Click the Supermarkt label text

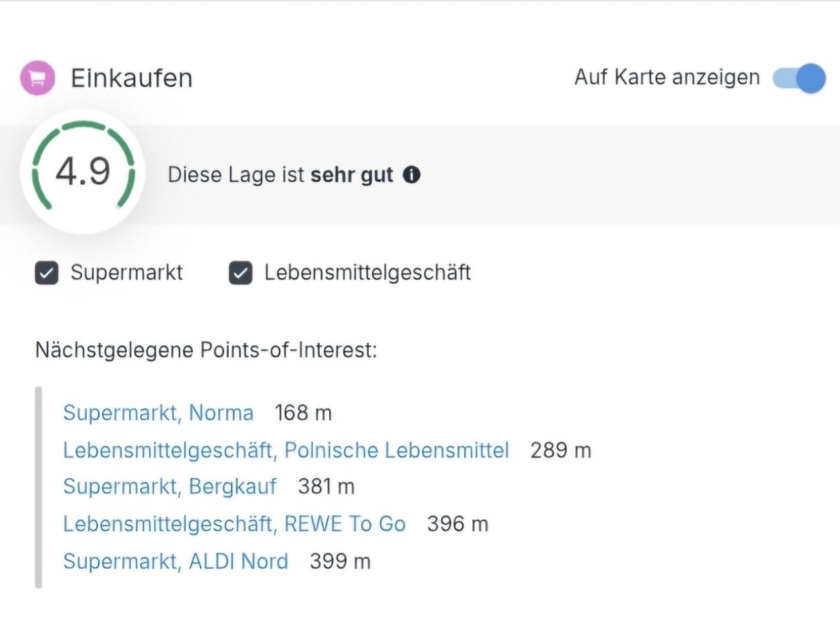click(x=126, y=272)
